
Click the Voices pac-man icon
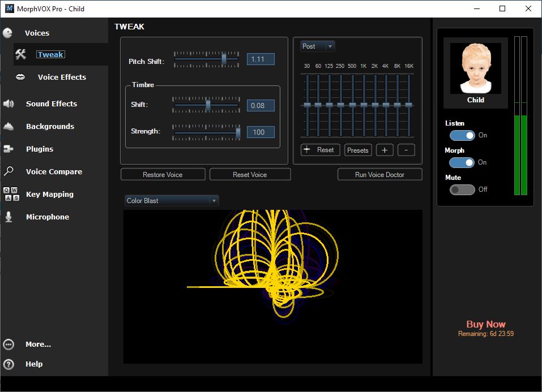pos(7,33)
